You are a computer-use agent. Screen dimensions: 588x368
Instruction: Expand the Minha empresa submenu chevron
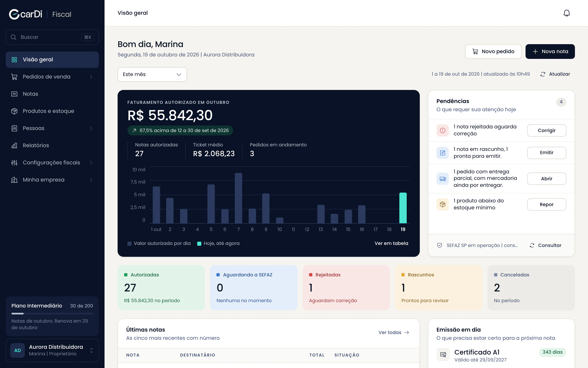91,180
